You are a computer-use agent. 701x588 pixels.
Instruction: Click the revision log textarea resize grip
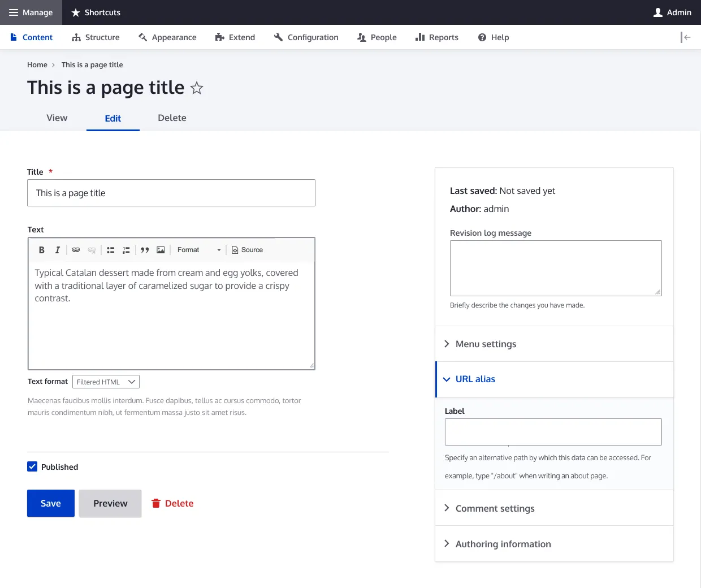click(x=657, y=292)
